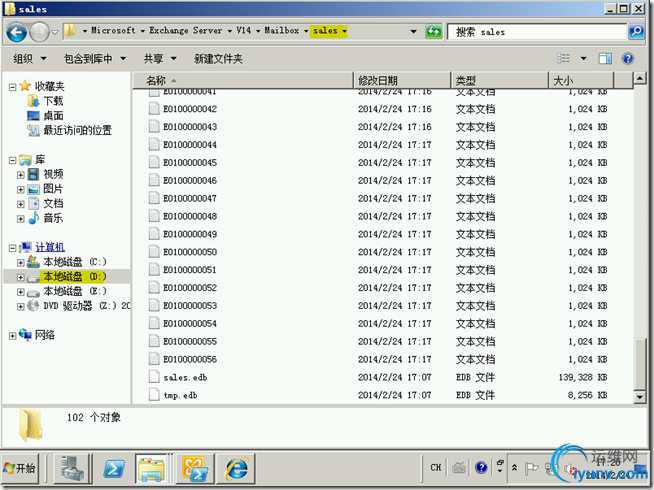Screen dimensions: 654x490
Task: Open the view options dropdown arrow
Action: tap(584, 58)
